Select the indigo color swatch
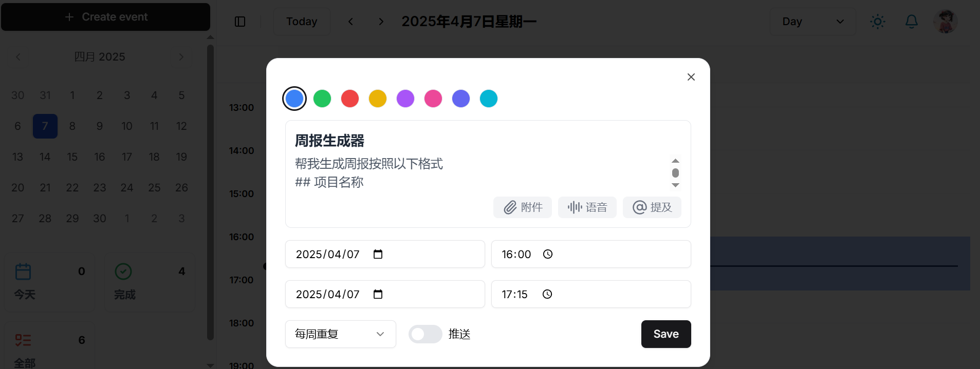The height and width of the screenshot is (369, 980). tap(461, 99)
